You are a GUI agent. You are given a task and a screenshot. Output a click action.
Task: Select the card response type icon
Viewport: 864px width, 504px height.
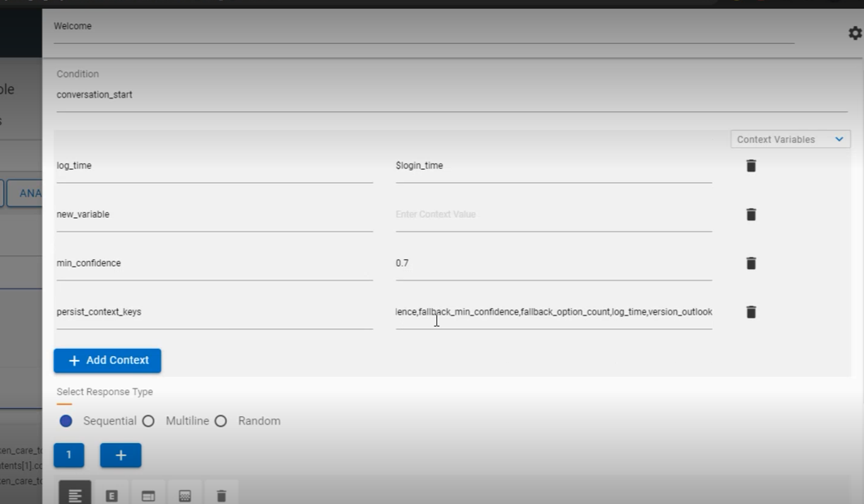coord(148,493)
